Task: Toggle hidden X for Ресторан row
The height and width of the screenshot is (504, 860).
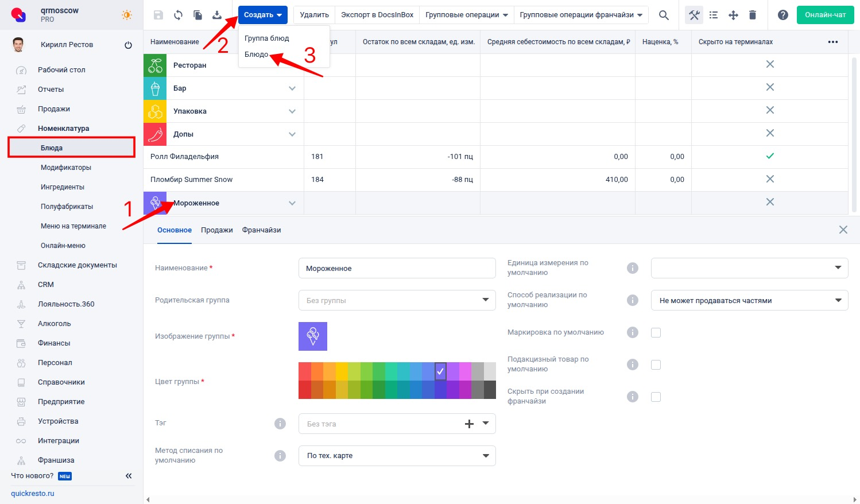Action: coord(770,64)
